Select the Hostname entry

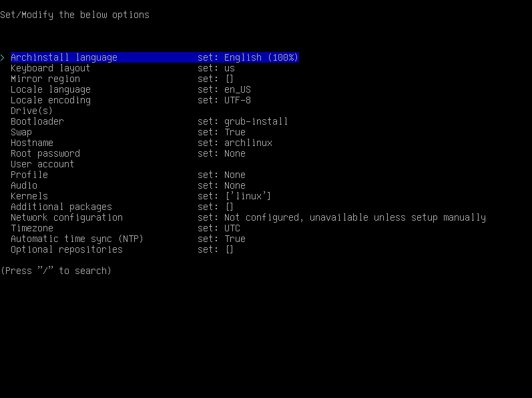coord(142,143)
